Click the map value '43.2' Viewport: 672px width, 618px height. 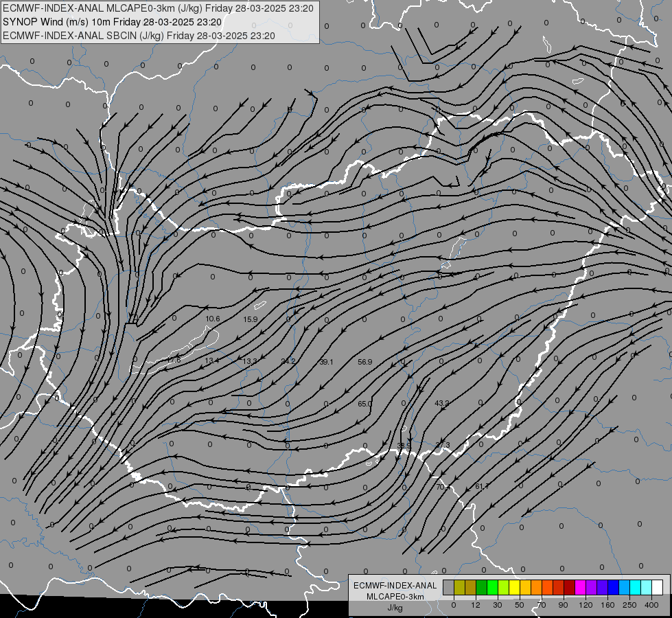click(442, 403)
